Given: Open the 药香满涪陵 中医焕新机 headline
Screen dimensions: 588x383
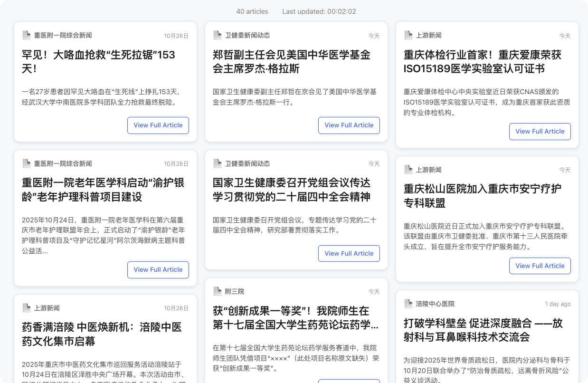Looking at the screenshot, I should coord(102,334).
